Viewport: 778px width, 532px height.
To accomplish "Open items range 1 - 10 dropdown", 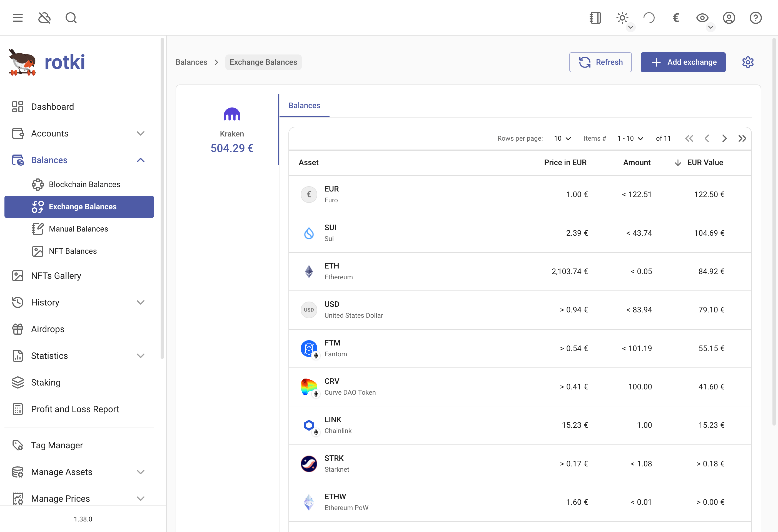I will [x=630, y=139].
